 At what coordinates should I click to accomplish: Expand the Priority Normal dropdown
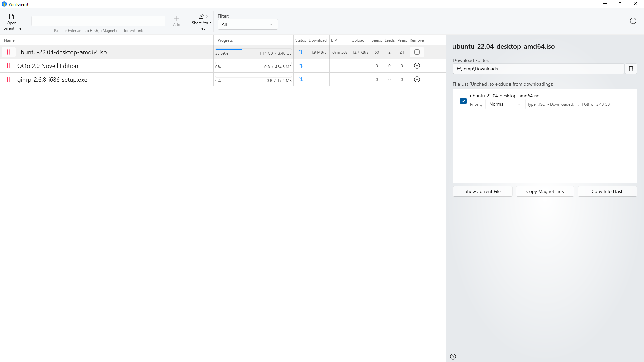[x=505, y=104]
